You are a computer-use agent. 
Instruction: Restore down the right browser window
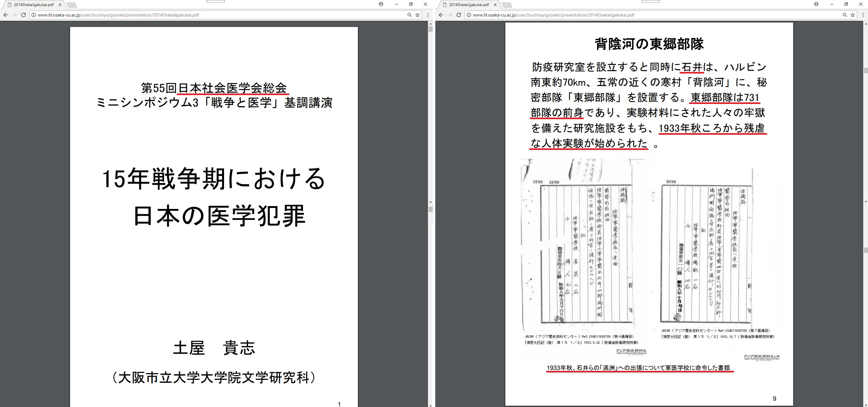pos(846,4)
